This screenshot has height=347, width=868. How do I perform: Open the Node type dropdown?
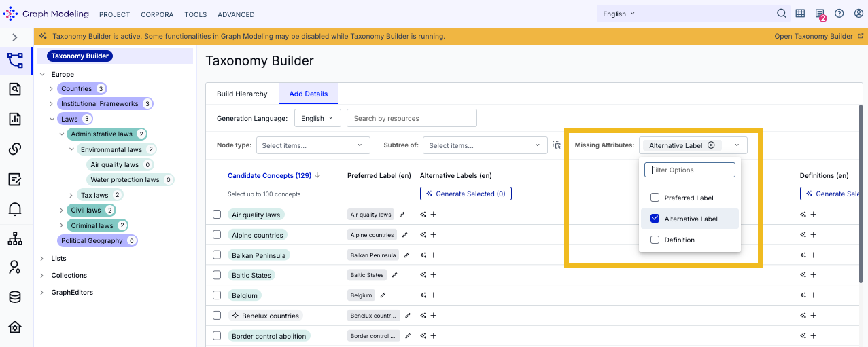313,145
